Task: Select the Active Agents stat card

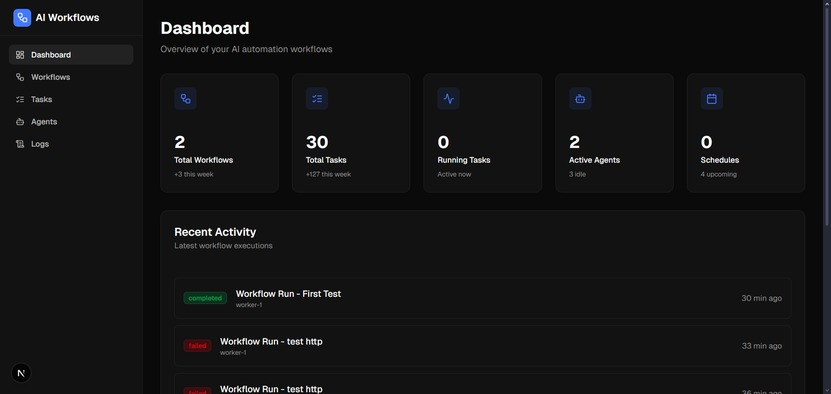Action: 614,133
